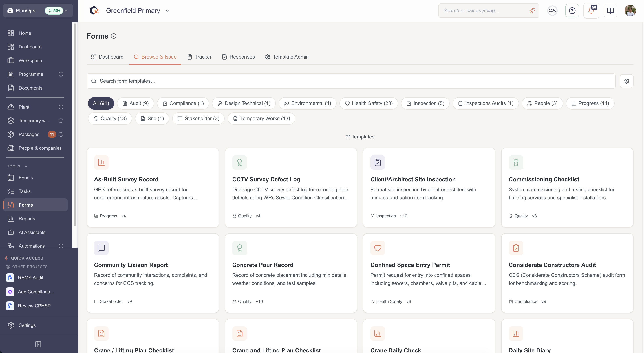
Task: Click the Temporary works info icon
Action: click(61, 121)
